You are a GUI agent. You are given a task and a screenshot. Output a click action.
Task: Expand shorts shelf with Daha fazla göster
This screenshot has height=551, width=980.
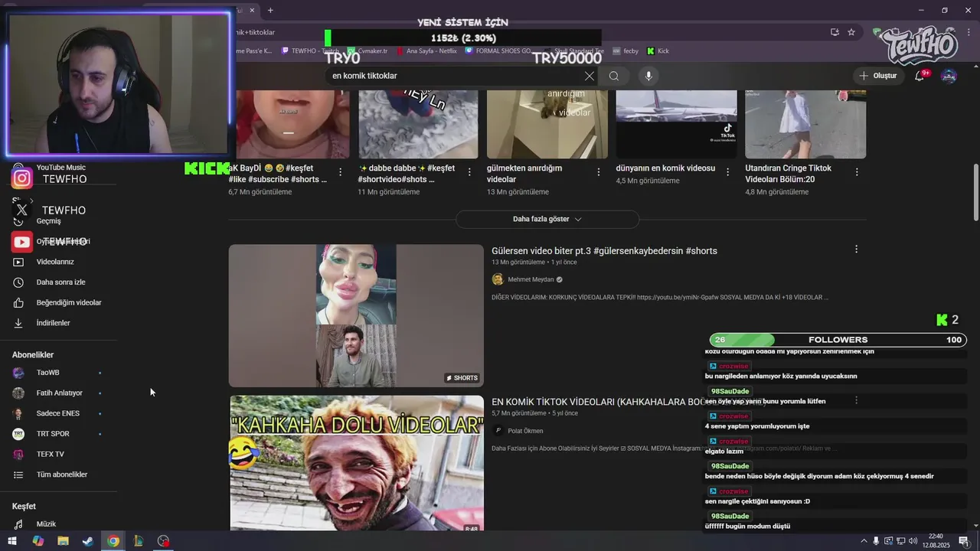[x=547, y=219]
